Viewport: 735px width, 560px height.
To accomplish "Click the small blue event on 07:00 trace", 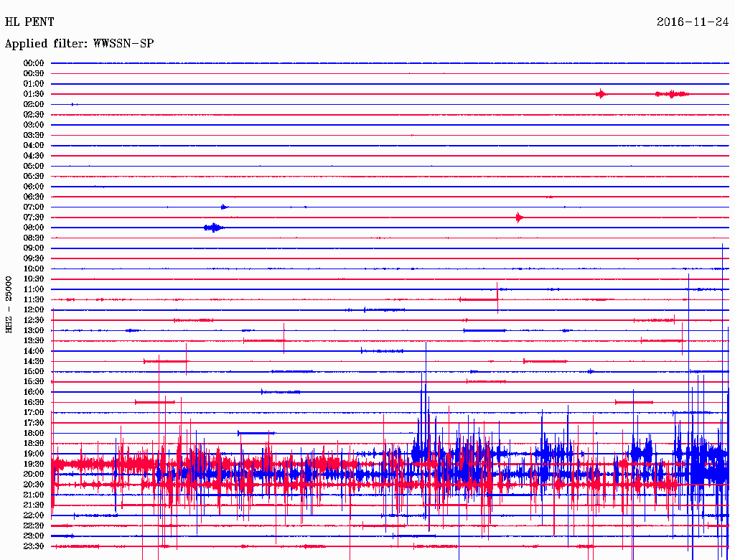I will pos(224,207).
